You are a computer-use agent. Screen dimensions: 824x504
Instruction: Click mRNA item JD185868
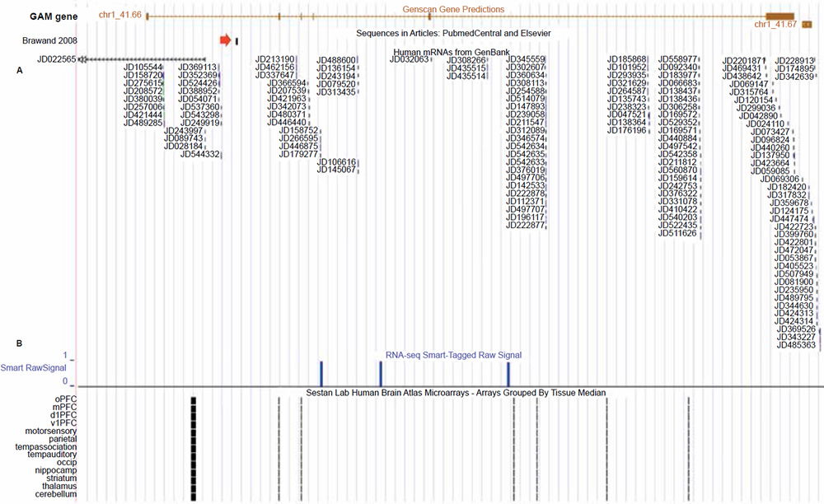point(626,59)
